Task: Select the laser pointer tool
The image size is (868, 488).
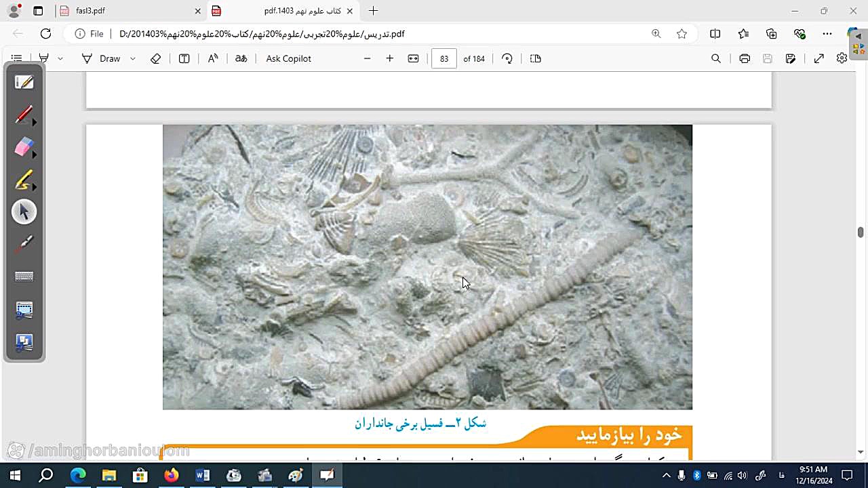Action: click(24, 244)
